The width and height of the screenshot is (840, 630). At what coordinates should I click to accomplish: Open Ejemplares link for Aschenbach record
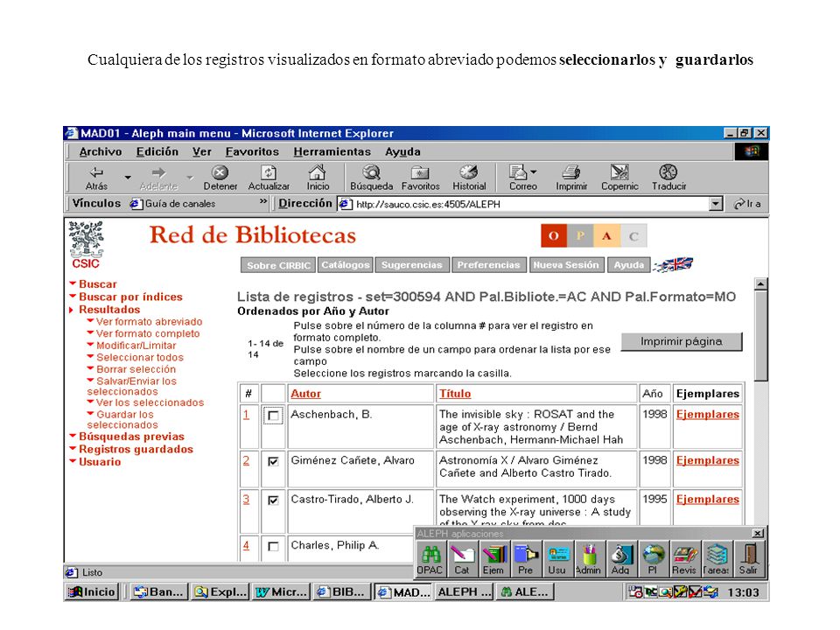tap(707, 415)
